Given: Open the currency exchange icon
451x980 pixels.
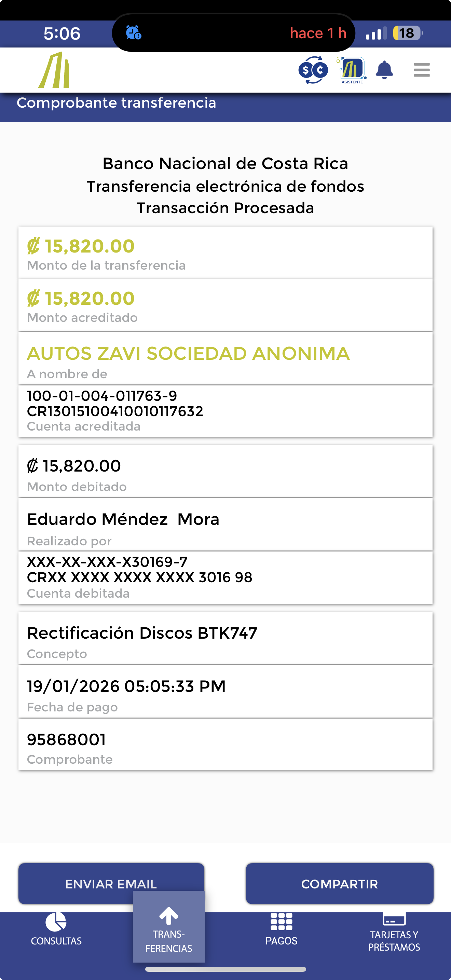Looking at the screenshot, I should (313, 70).
